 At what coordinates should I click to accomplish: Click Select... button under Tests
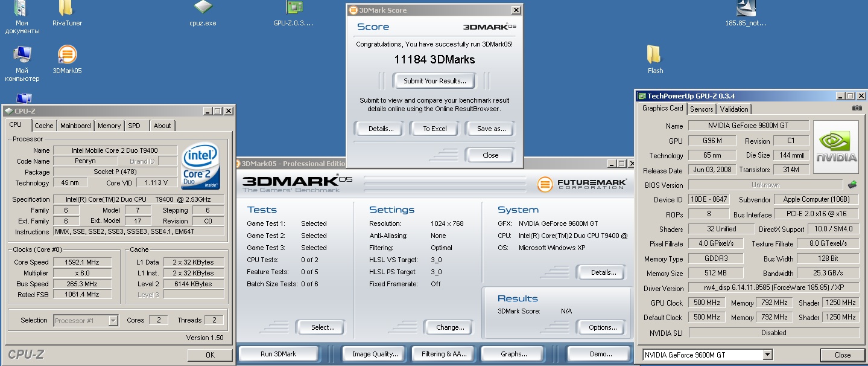(x=320, y=327)
